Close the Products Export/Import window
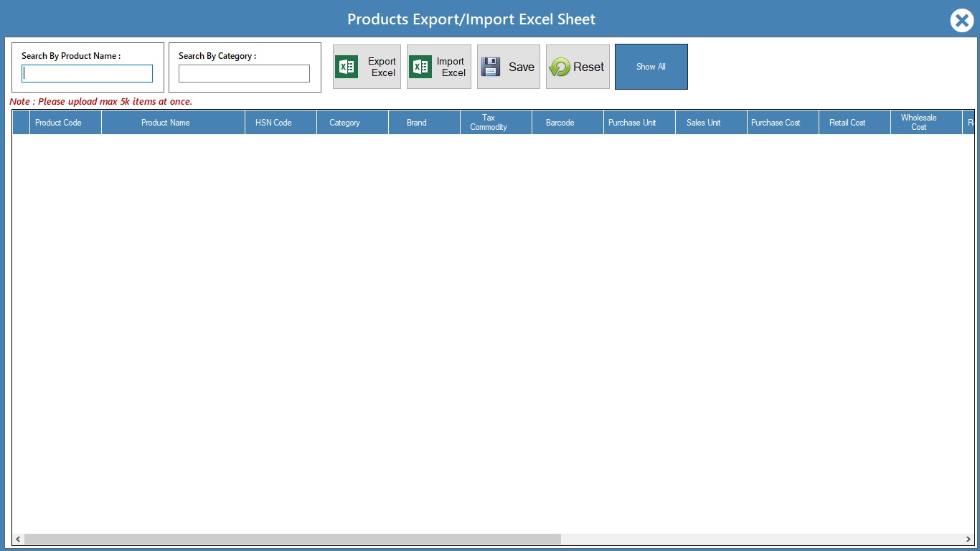The image size is (980, 551). (x=961, y=21)
